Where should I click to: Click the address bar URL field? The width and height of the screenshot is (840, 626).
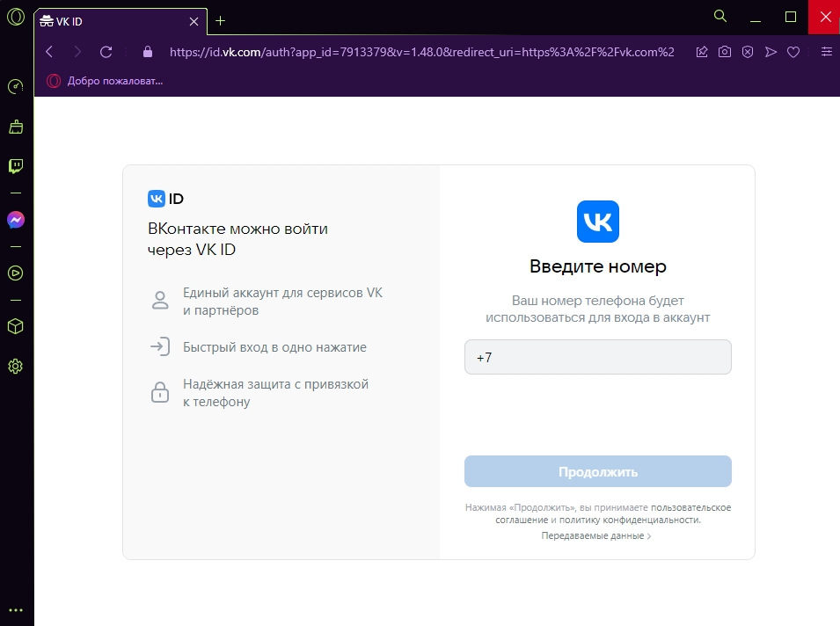pos(421,52)
